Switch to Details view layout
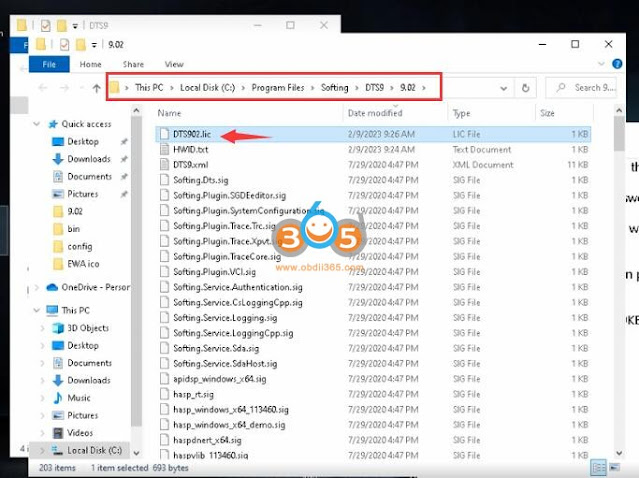This screenshot has height=478, width=639. coord(598,467)
